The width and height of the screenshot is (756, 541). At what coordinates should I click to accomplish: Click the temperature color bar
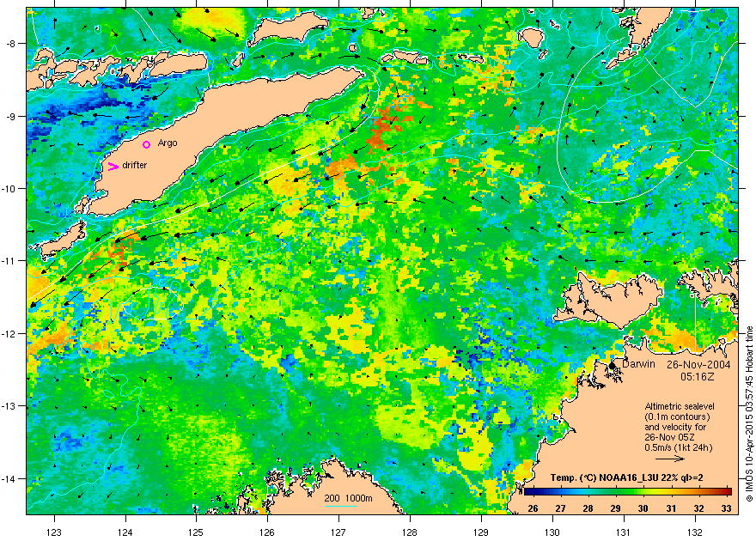[x=628, y=491]
